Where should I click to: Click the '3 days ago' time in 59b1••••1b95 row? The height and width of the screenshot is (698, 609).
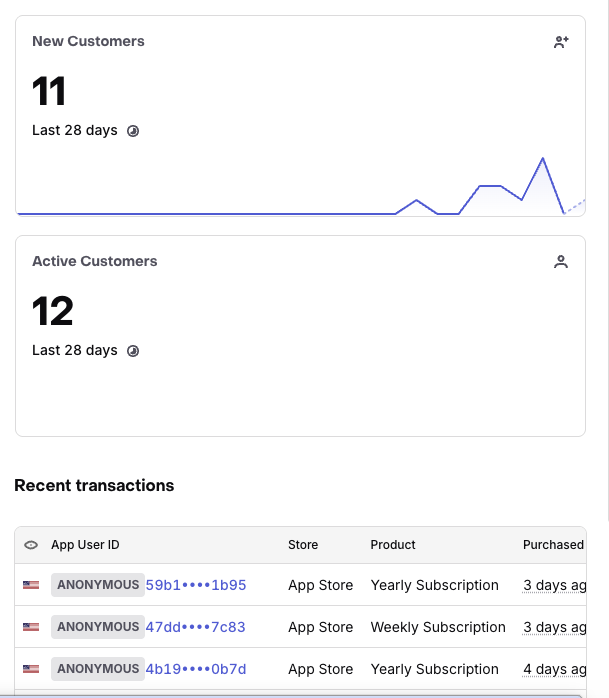point(555,585)
